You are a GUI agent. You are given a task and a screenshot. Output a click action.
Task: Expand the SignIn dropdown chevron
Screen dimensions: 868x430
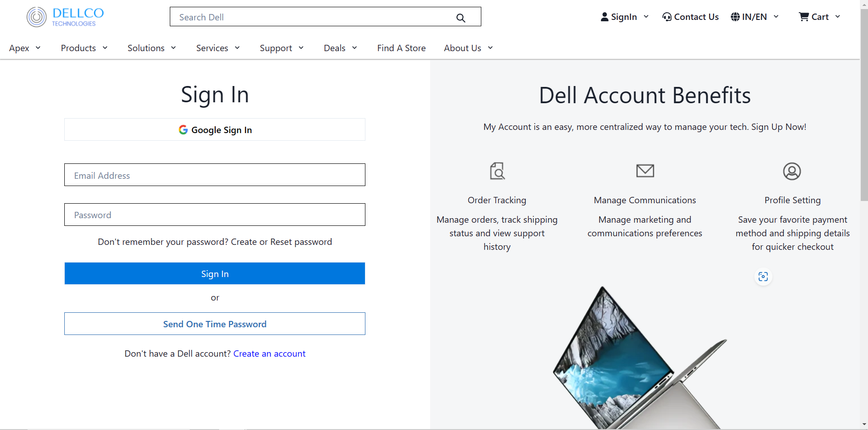click(646, 16)
